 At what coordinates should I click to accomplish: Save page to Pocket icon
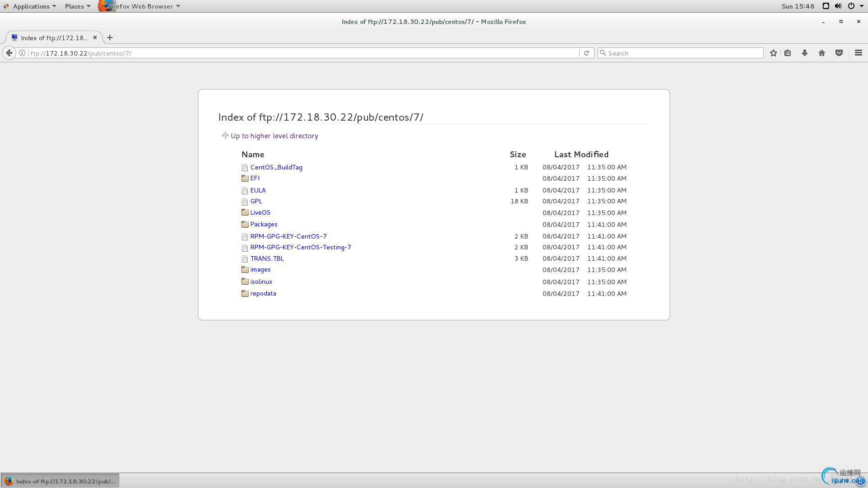(x=839, y=53)
